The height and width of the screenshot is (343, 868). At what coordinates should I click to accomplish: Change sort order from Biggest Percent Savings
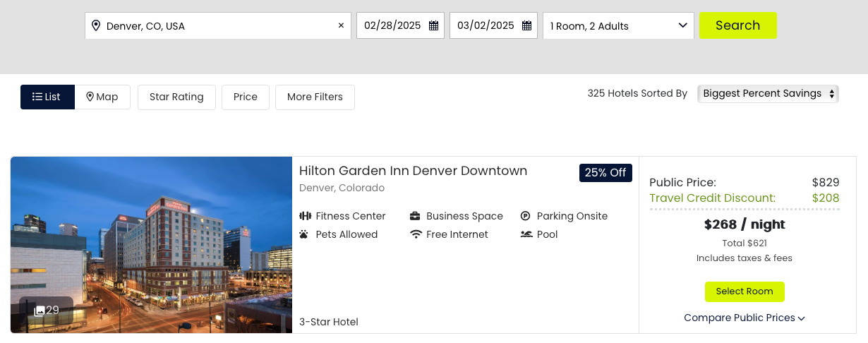click(x=768, y=94)
